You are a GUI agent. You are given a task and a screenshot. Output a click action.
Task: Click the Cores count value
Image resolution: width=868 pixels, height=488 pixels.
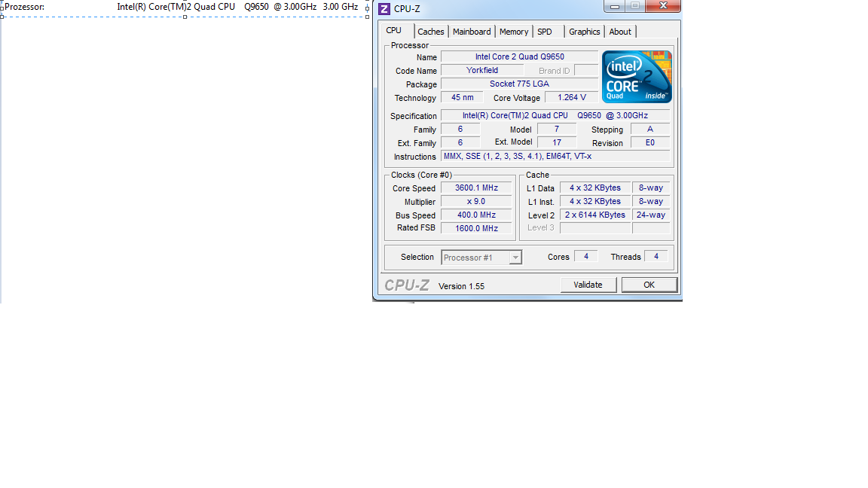[585, 256]
